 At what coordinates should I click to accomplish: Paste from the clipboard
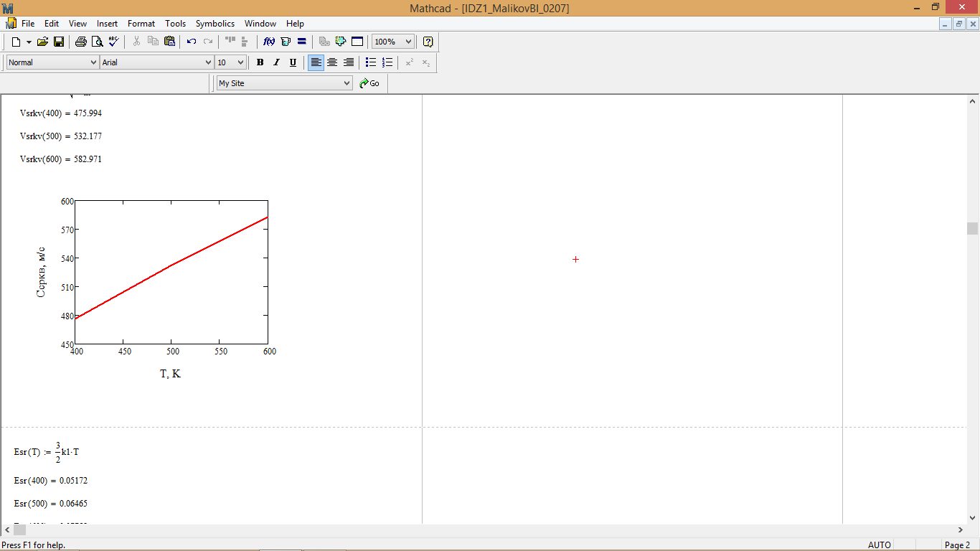(x=169, y=42)
